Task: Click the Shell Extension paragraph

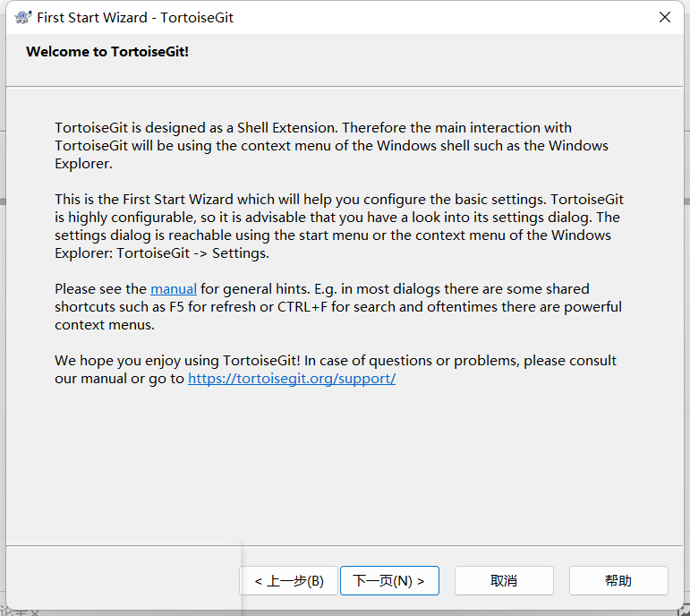Action: [x=331, y=146]
